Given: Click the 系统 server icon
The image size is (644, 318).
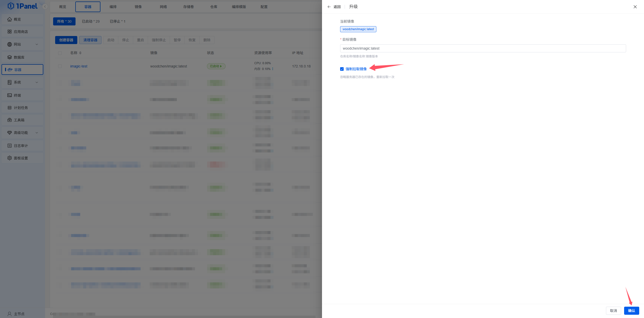Looking at the screenshot, I should click(10, 82).
